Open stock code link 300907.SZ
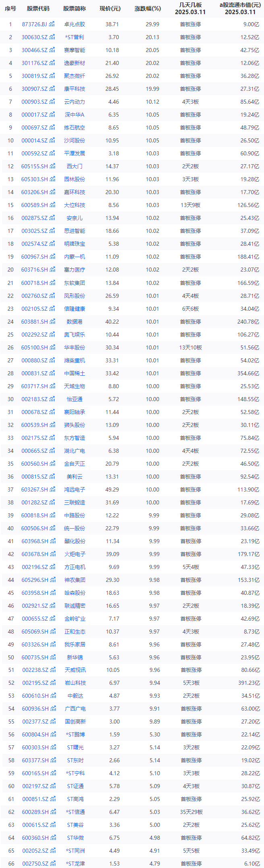 click(35, 89)
